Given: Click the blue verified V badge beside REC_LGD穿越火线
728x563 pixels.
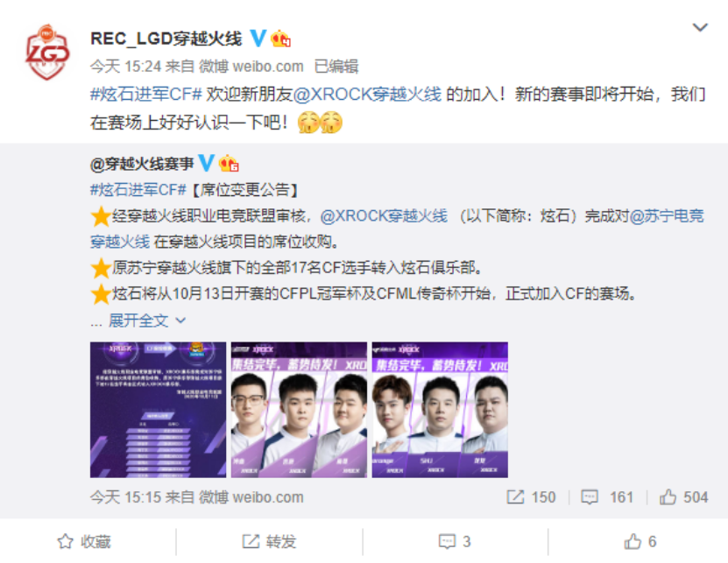Looking at the screenshot, I should [x=258, y=39].
